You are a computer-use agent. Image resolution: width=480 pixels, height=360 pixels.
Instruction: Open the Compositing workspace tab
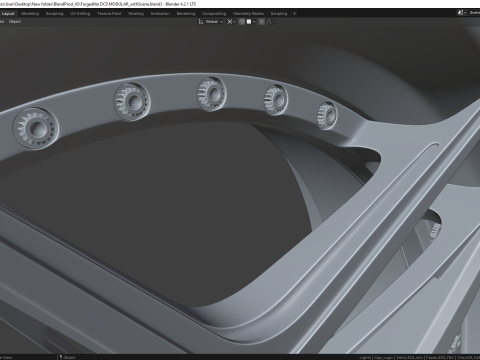point(214,14)
